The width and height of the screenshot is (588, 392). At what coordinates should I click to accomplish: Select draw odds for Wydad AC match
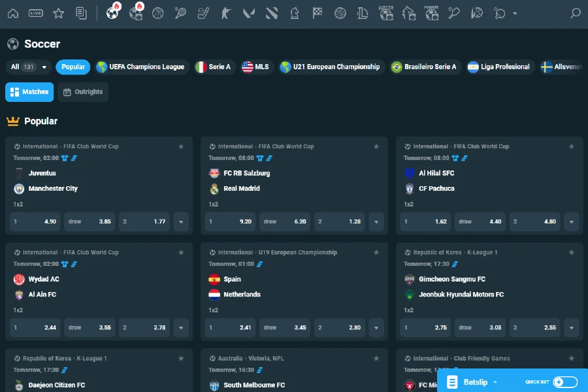coord(89,327)
